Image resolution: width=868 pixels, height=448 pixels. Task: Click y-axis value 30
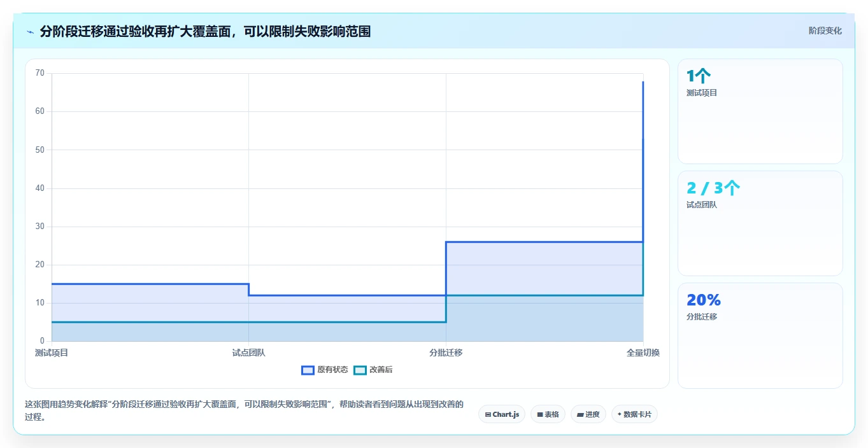(40, 227)
